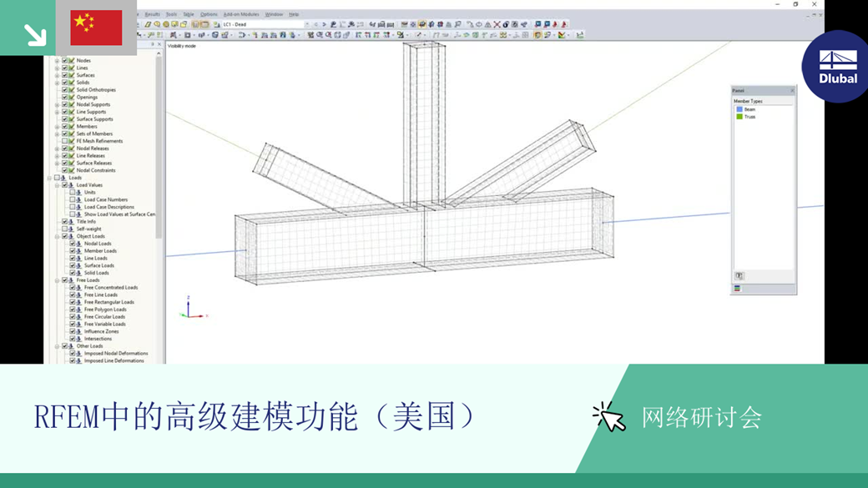The image size is (868, 488).
Task: Uncheck the Free Circular Loads checkbox
Action: 73,316
